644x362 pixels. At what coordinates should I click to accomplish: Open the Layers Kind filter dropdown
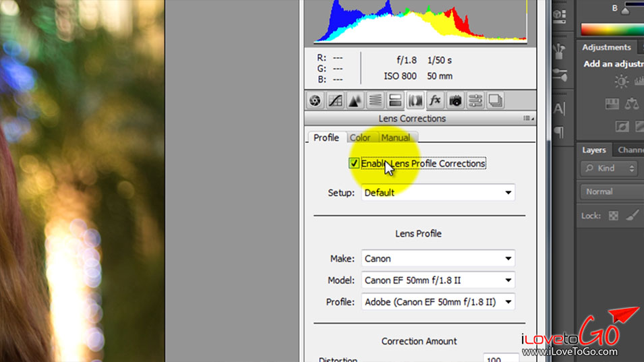[609, 169]
